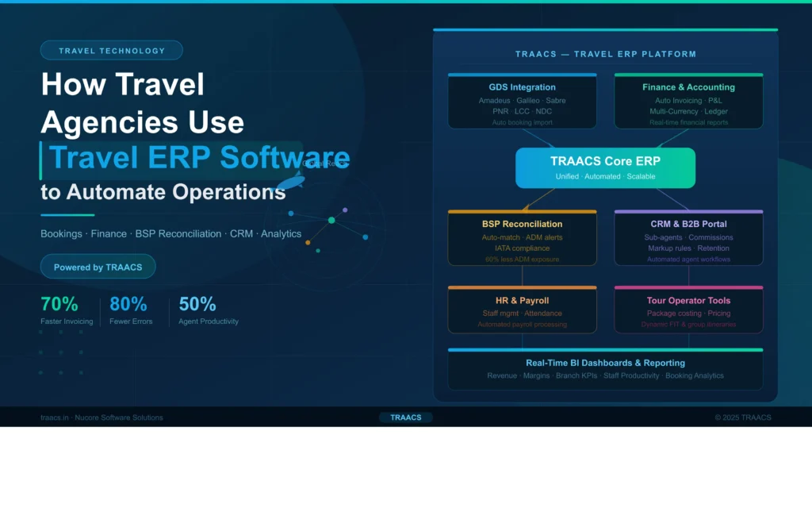Click Dynamic FIT & group itineraries text
The height and width of the screenshot is (508, 812).
(688, 325)
